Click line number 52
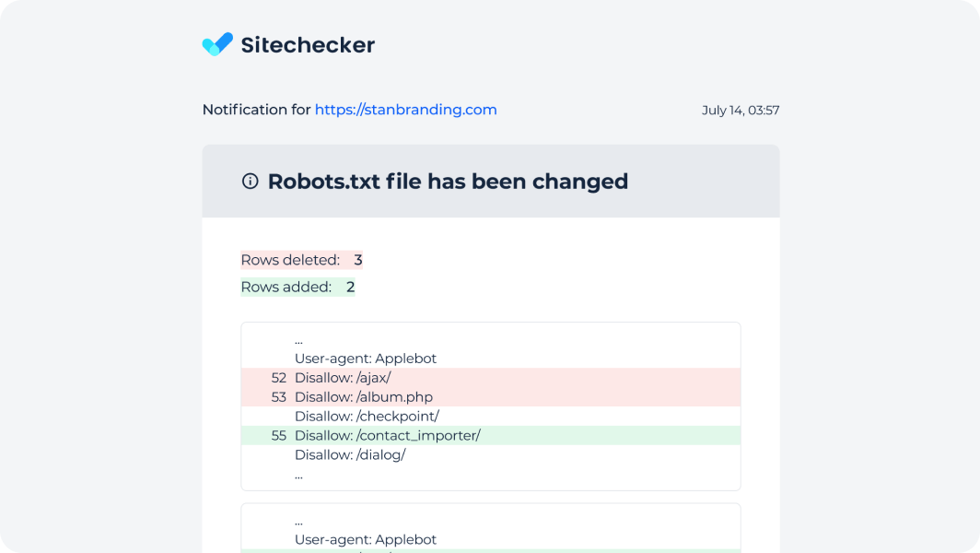Viewport: 980px width, 553px height. tap(279, 378)
